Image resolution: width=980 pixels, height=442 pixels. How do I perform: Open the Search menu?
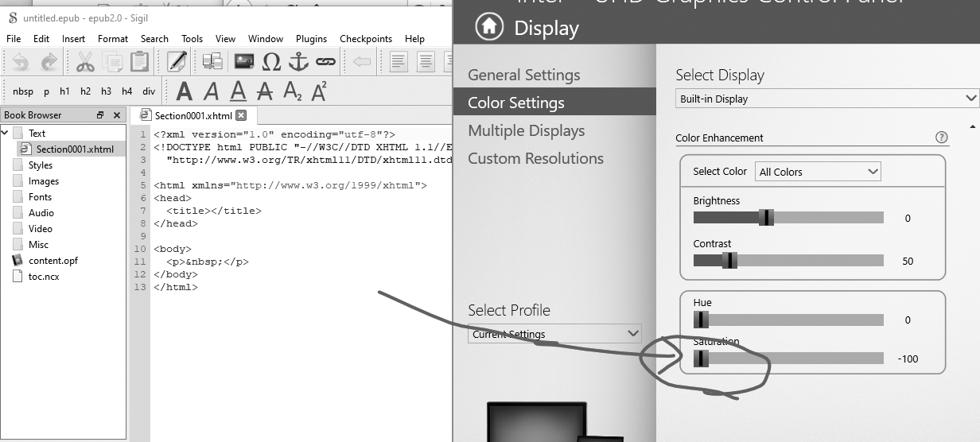154,38
